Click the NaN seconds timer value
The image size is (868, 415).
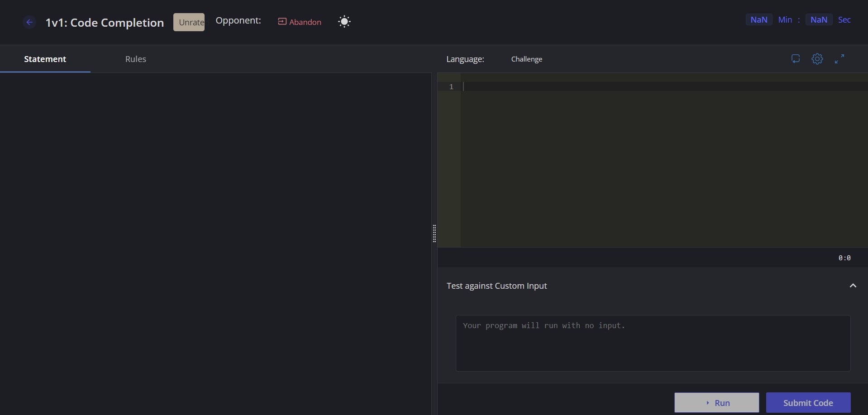point(819,19)
